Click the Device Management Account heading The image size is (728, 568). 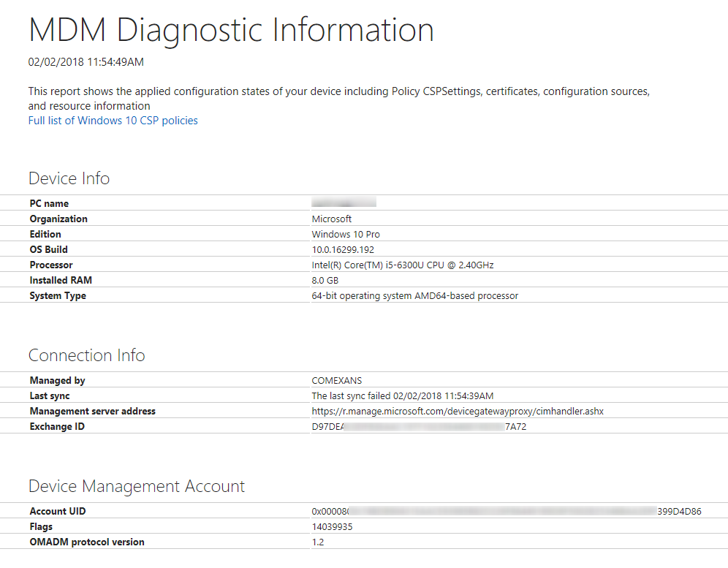click(137, 486)
